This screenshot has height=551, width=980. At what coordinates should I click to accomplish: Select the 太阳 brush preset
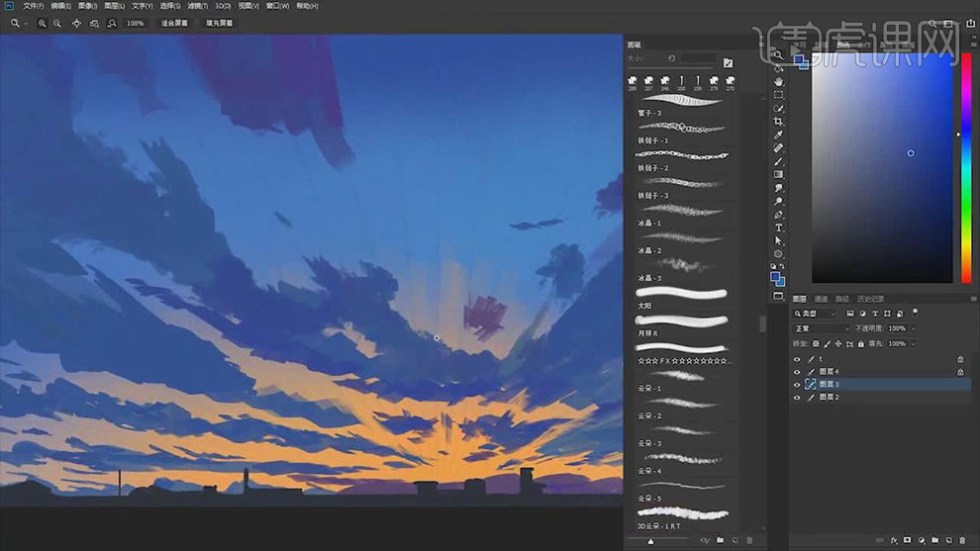[x=682, y=298]
